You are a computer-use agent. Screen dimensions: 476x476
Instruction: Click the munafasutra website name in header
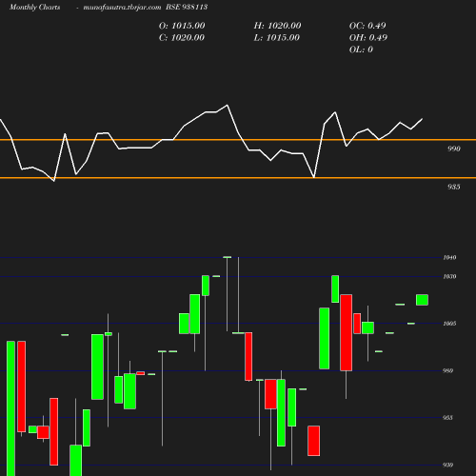click(122, 7)
